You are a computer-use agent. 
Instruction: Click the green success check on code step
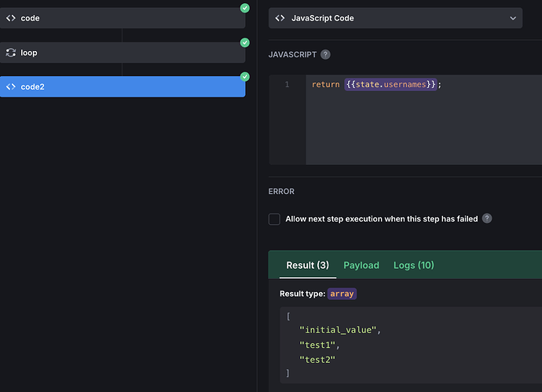coord(245,8)
